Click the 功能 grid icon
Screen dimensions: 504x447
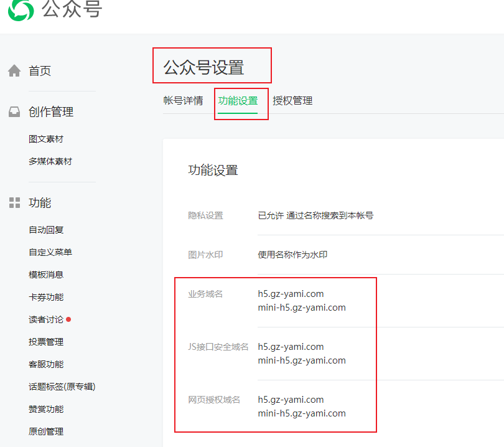click(14, 203)
